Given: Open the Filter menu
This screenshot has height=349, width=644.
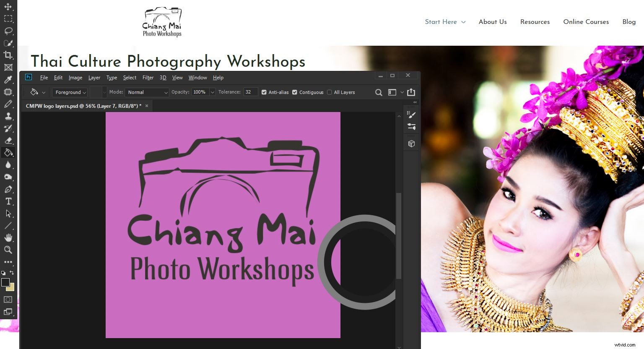Looking at the screenshot, I should tap(148, 77).
